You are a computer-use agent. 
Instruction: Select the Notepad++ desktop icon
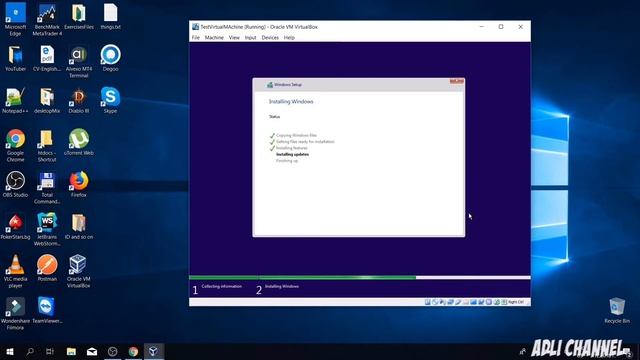(x=15, y=101)
